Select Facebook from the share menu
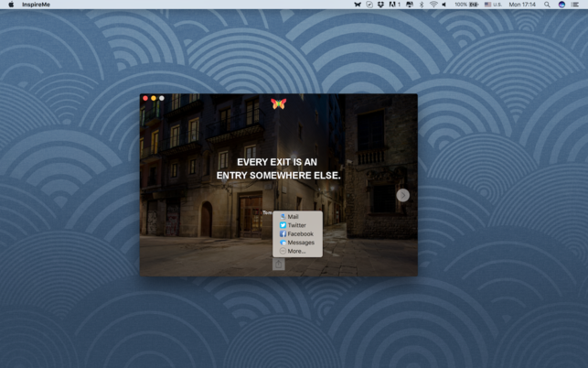This screenshot has height=368, width=588. (297, 234)
